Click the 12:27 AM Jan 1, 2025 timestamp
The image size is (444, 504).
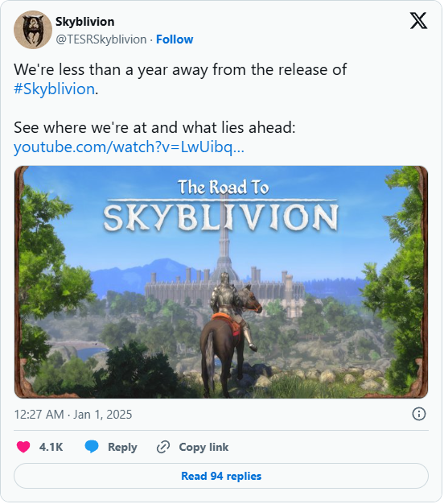point(73,415)
